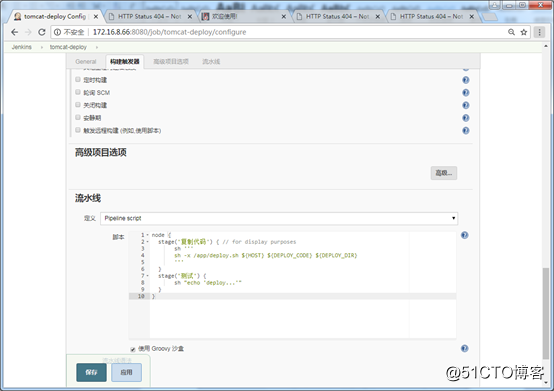Viewport: 554px width, 391px height.
Task: Fold the 测试 stage at line 7
Action: click(148, 276)
